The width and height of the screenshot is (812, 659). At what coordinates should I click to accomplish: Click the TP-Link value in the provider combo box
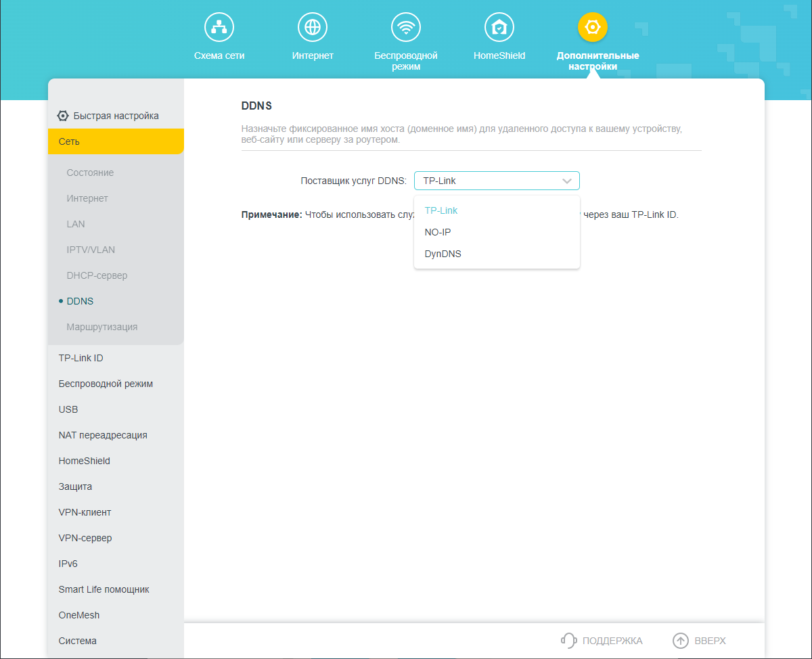[x=439, y=181]
